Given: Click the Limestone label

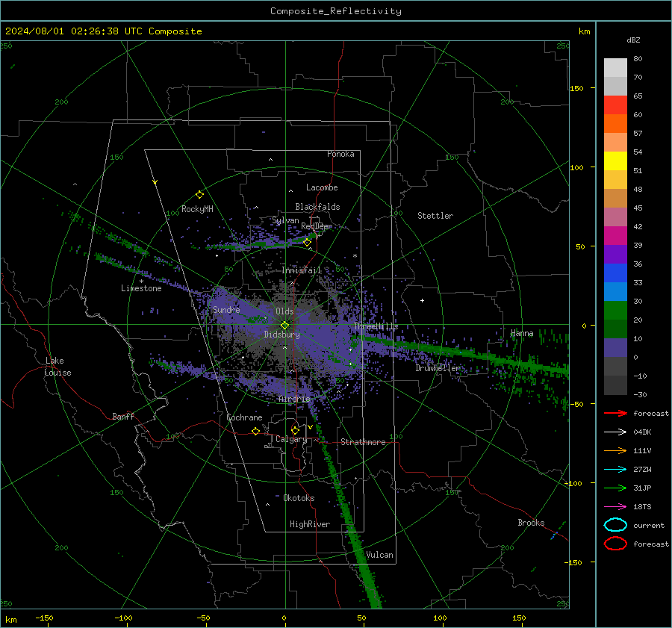Looking at the screenshot, I should [141, 288].
